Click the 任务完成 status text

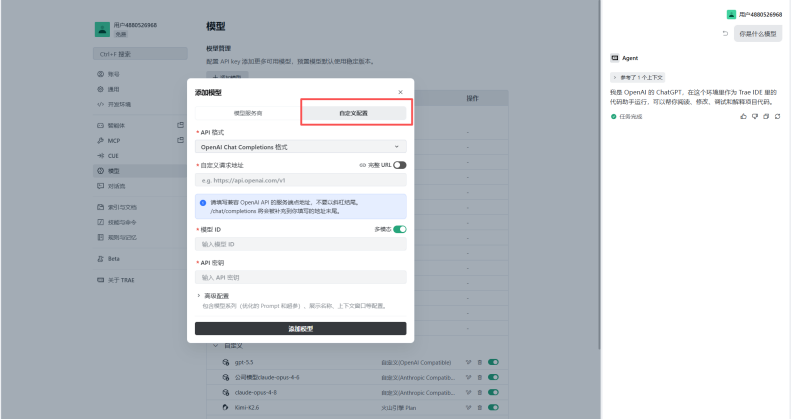[x=631, y=116]
